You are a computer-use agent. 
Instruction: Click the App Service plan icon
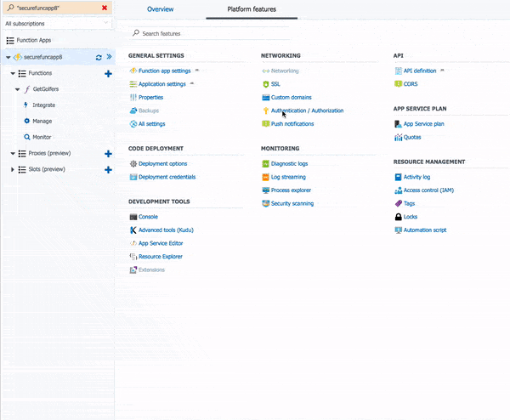[398, 124]
